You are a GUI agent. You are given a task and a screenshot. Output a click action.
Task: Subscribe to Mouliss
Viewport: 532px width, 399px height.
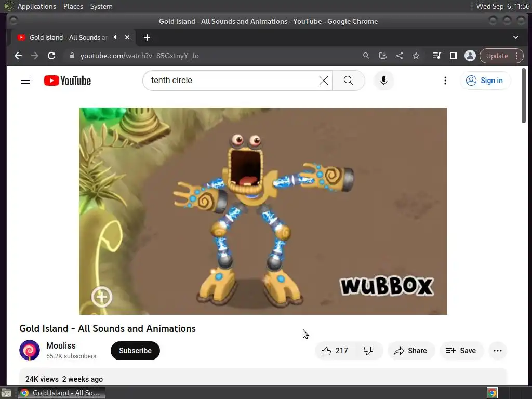pos(135,351)
